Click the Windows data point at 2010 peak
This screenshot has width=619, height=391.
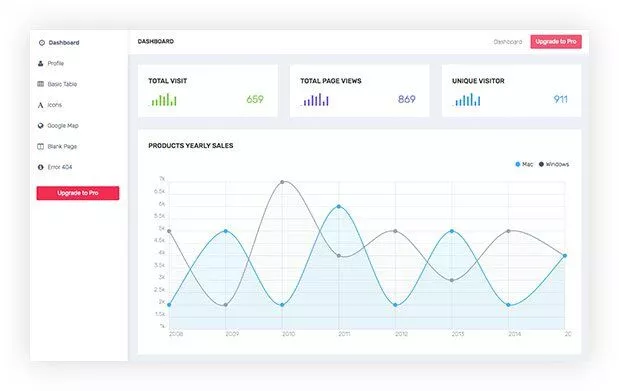point(282,182)
